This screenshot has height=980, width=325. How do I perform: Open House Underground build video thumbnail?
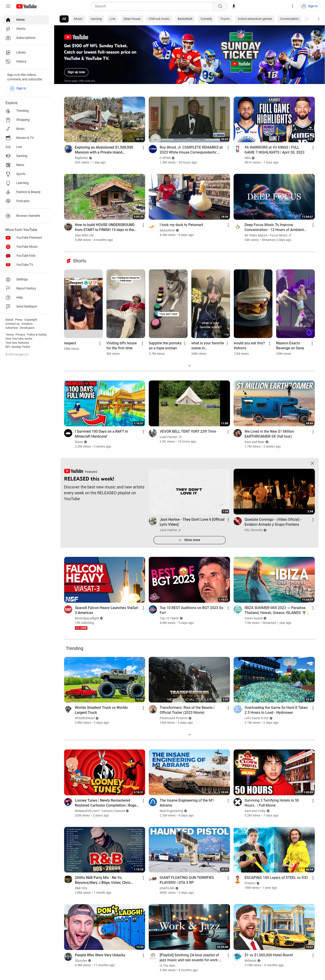coord(104,197)
